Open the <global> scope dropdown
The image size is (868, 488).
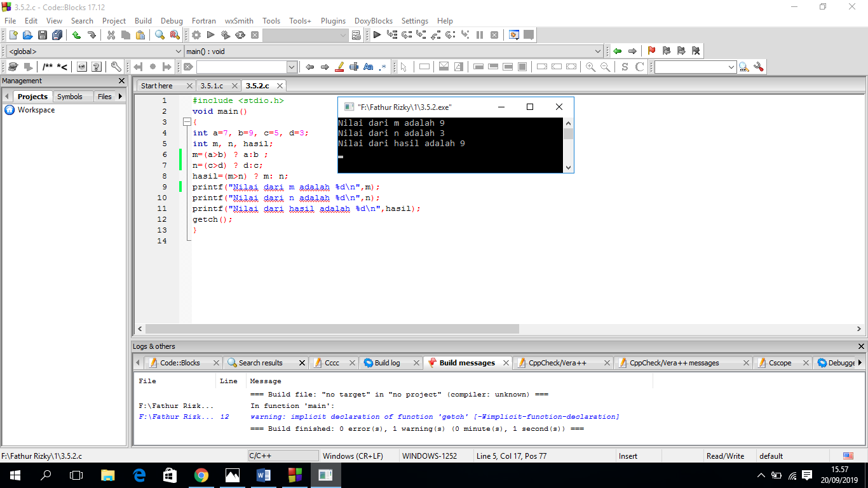coord(178,51)
